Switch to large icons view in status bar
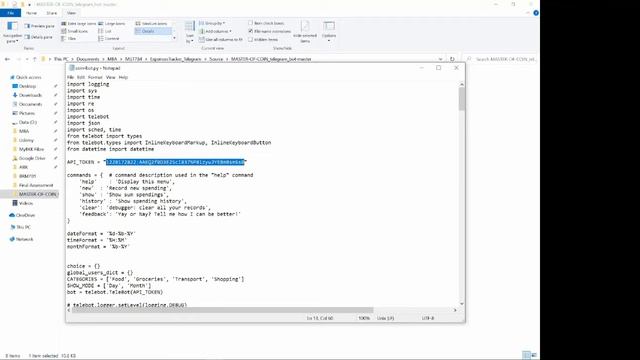 tap(534, 355)
